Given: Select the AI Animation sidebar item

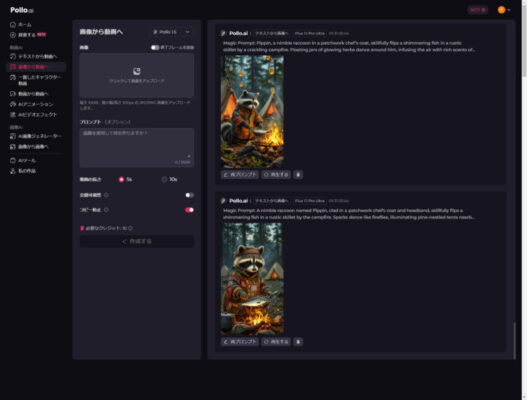Looking at the screenshot, I should [32, 104].
